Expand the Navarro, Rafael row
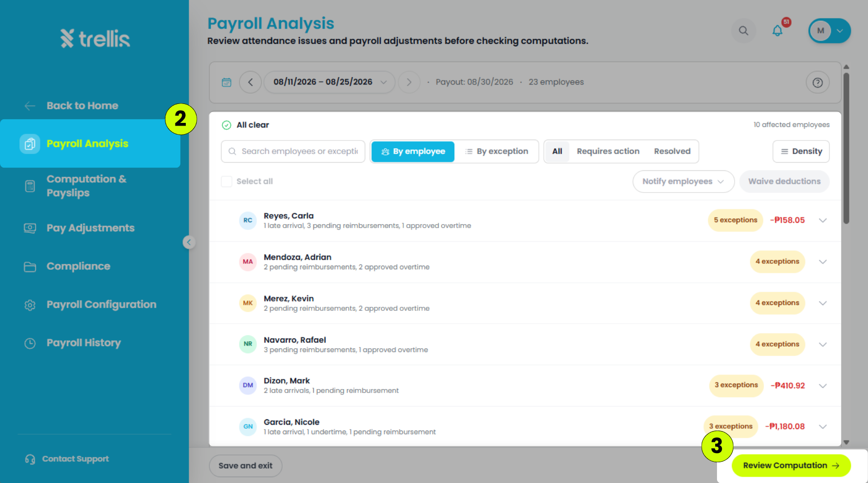 [x=823, y=345]
